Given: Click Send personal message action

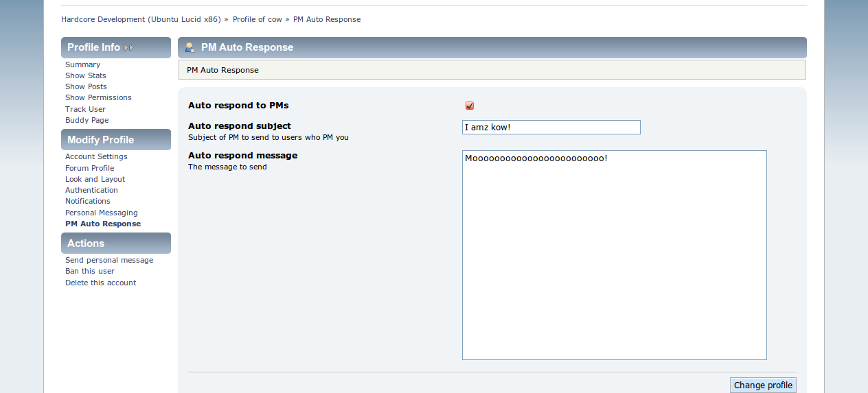Looking at the screenshot, I should pyautogui.click(x=109, y=260).
